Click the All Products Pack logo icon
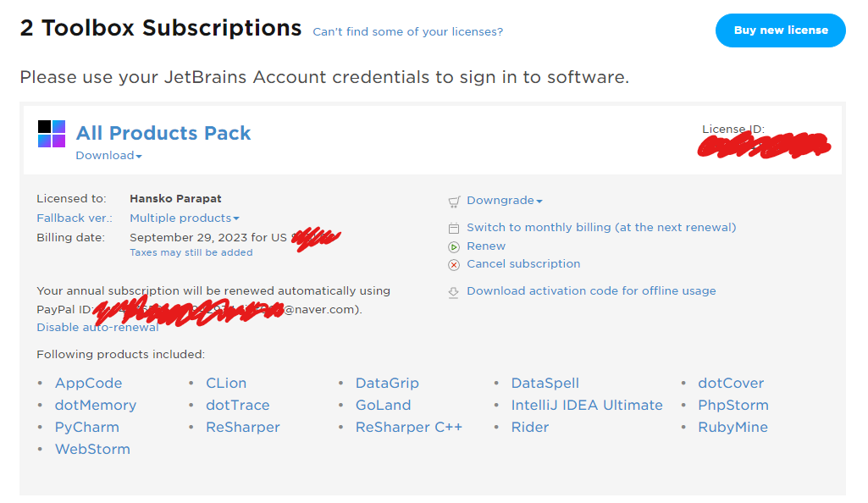This screenshot has height=503, width=868. click(52, 134)
